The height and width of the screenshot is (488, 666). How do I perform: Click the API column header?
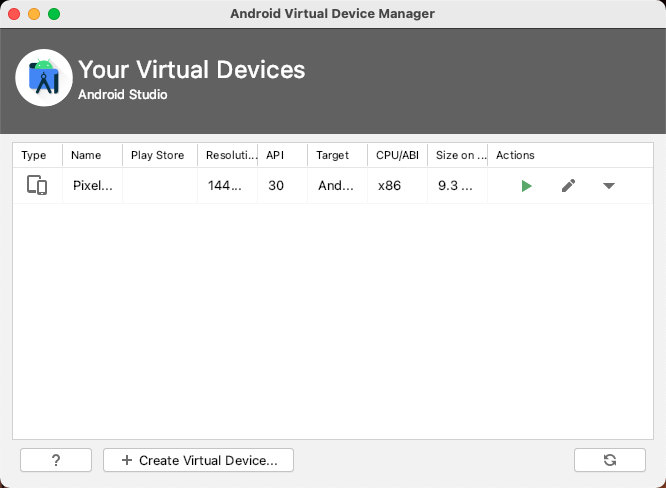282,155
